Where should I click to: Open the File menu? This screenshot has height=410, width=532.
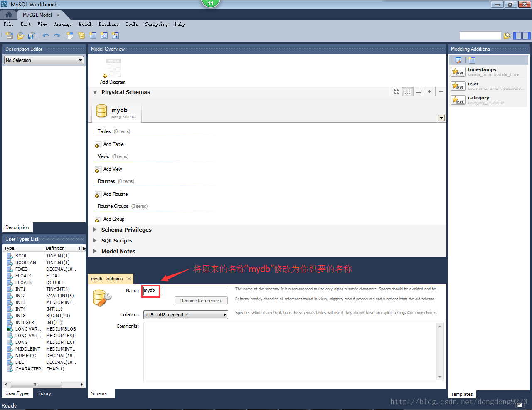click(x=8, y=24)
